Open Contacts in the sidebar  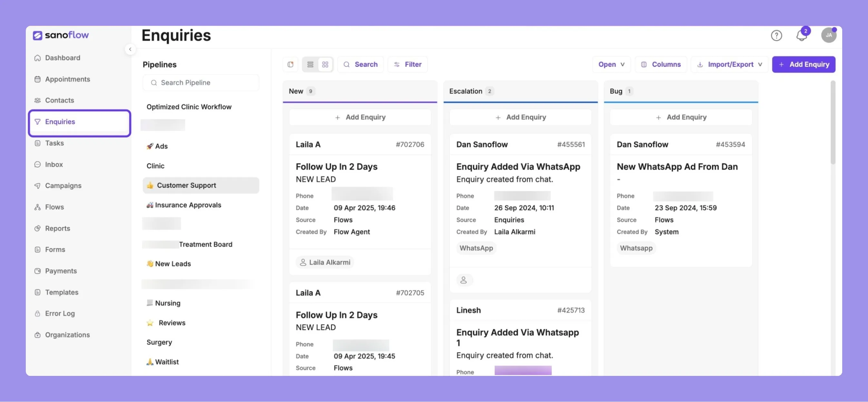[59, 100]
